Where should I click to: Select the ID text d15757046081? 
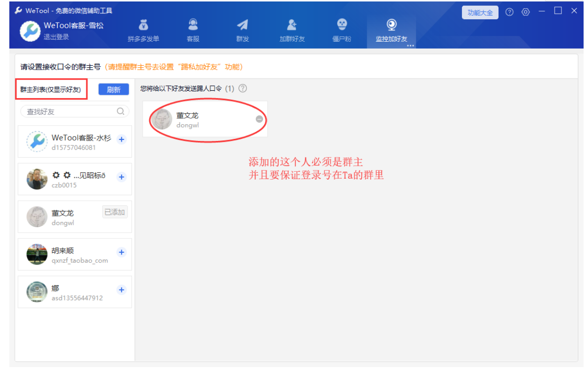pos(74,147)
